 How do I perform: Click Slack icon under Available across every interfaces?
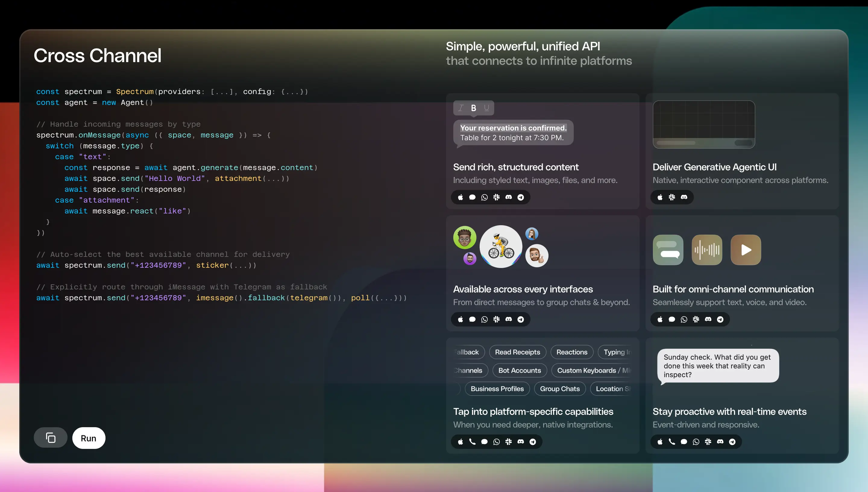pyautogui.click(x=496, y=319)
